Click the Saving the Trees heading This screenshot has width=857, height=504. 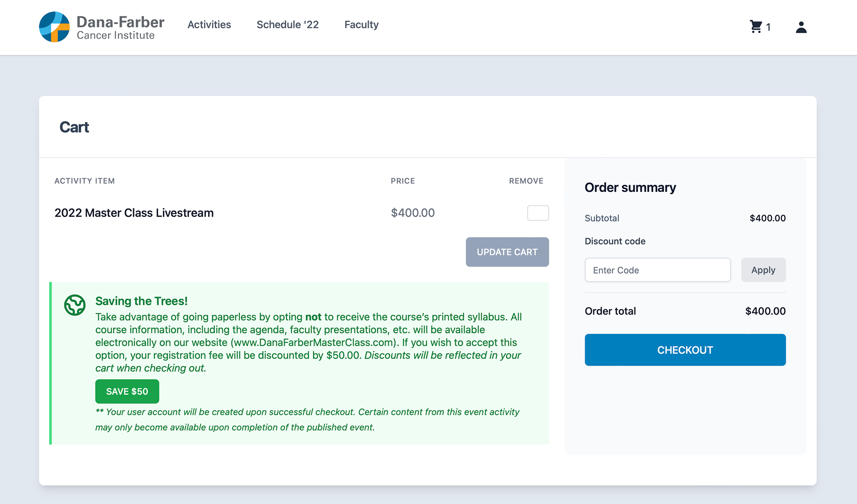pyautogui.click(x=141, y=301)
